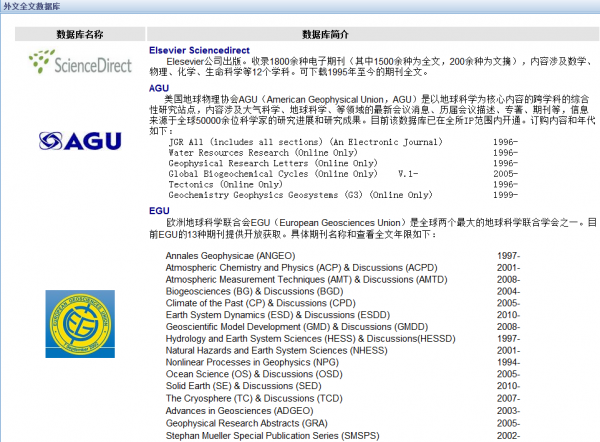Select JGR All (includes all sections) row
600x442 pixels.
pyautogui.click(x=306, y=142)
